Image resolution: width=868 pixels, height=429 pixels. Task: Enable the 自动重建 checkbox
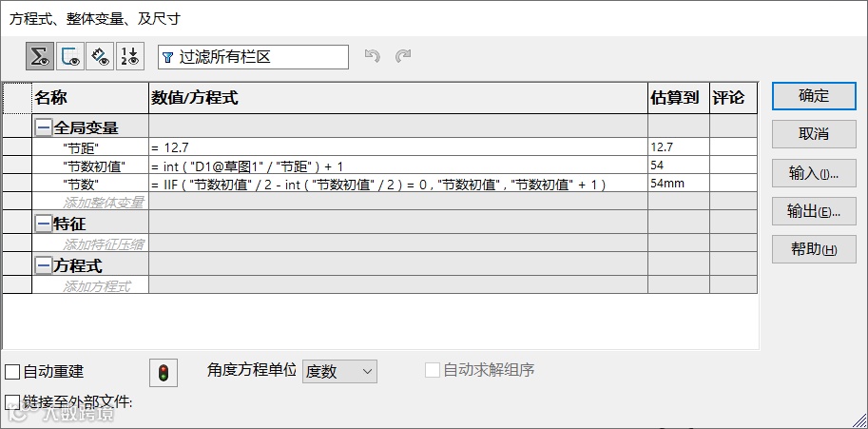coord(12,372)
